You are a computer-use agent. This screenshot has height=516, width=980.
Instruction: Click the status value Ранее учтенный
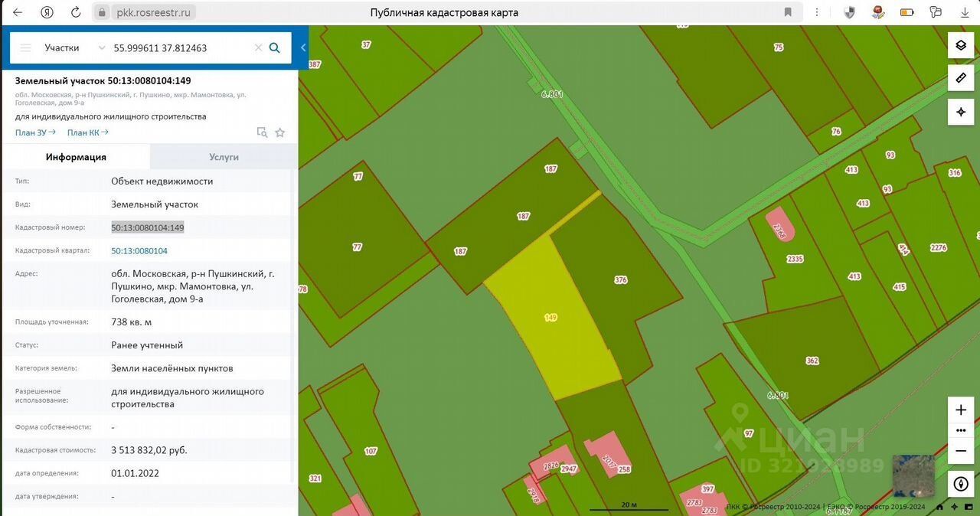147,345
